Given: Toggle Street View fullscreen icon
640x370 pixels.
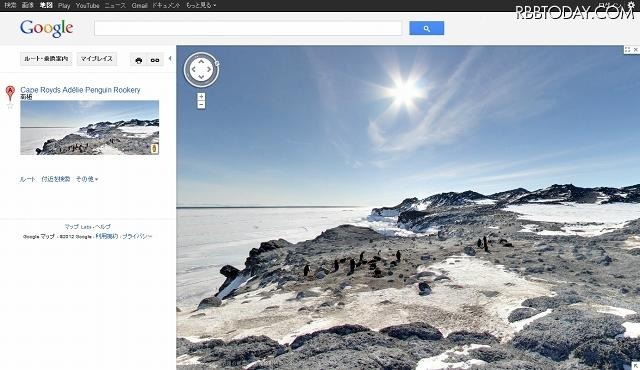Looking at the screenshot, I should coord(627,49).
